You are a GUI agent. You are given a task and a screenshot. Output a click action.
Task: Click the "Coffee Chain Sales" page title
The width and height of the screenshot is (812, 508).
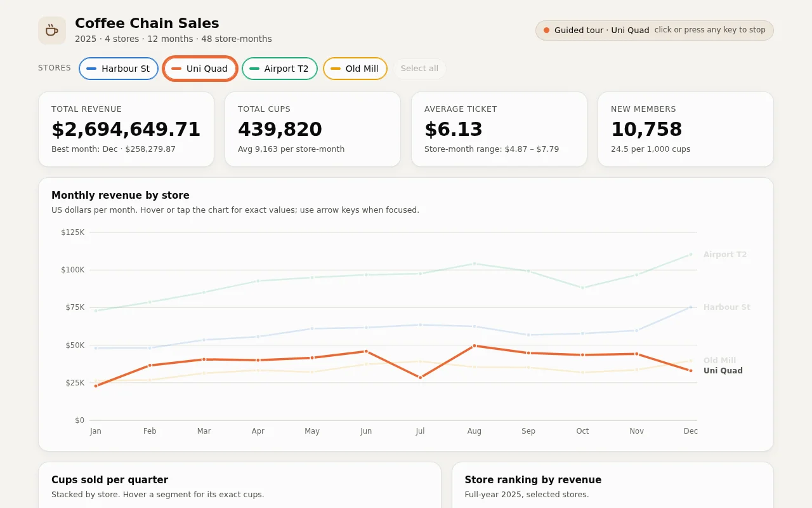point(147,23)
